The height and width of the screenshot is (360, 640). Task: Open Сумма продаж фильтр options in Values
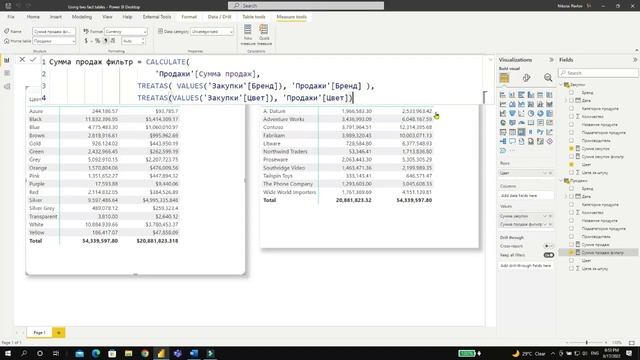click(545, 224)
